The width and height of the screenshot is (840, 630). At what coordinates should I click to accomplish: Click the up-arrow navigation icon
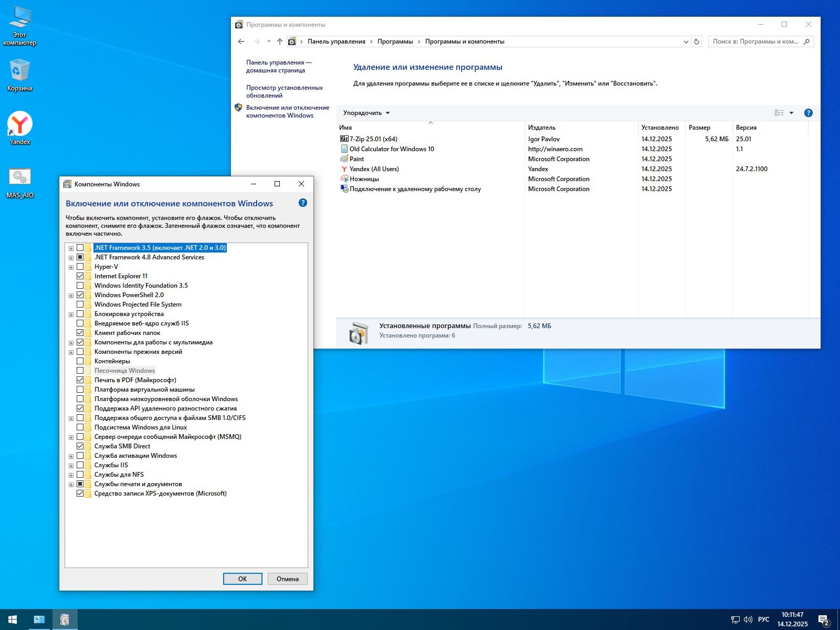pos(280,41)
